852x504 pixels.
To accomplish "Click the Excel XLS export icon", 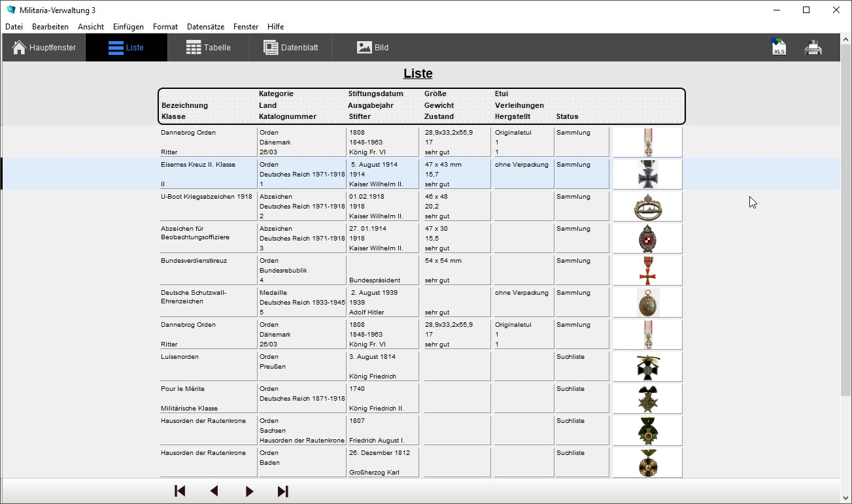I will (778, 48).
